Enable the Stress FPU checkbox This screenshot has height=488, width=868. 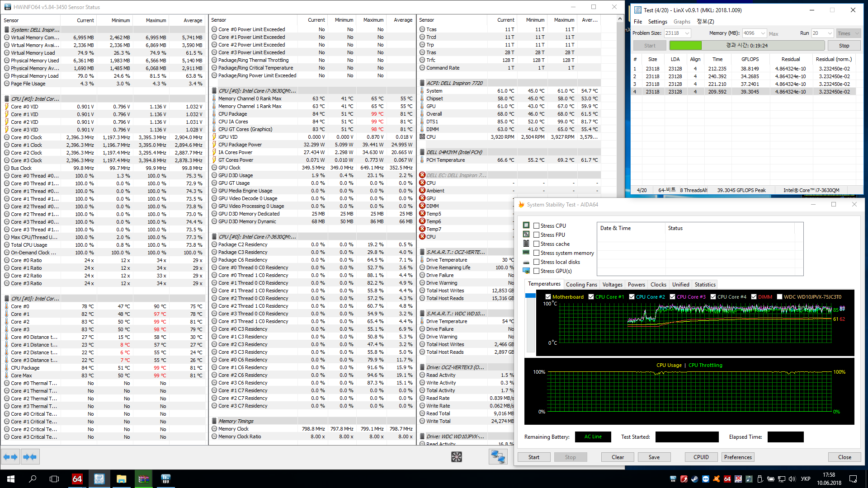[537, 235]
